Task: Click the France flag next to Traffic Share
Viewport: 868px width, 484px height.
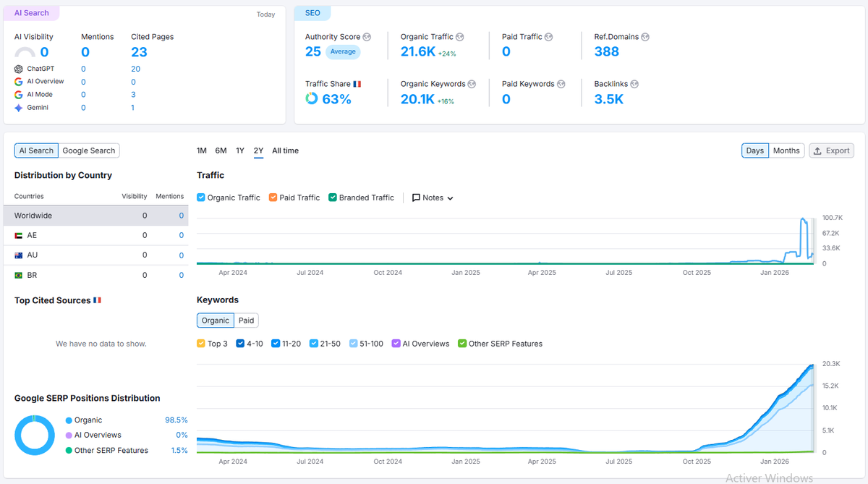Action: [357, 84]
